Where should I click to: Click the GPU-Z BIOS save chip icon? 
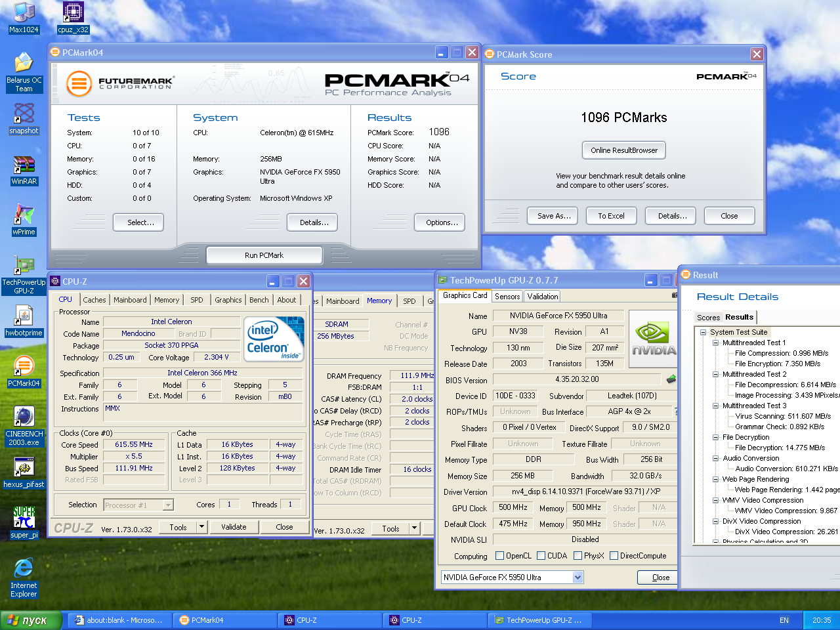point(671,379)
